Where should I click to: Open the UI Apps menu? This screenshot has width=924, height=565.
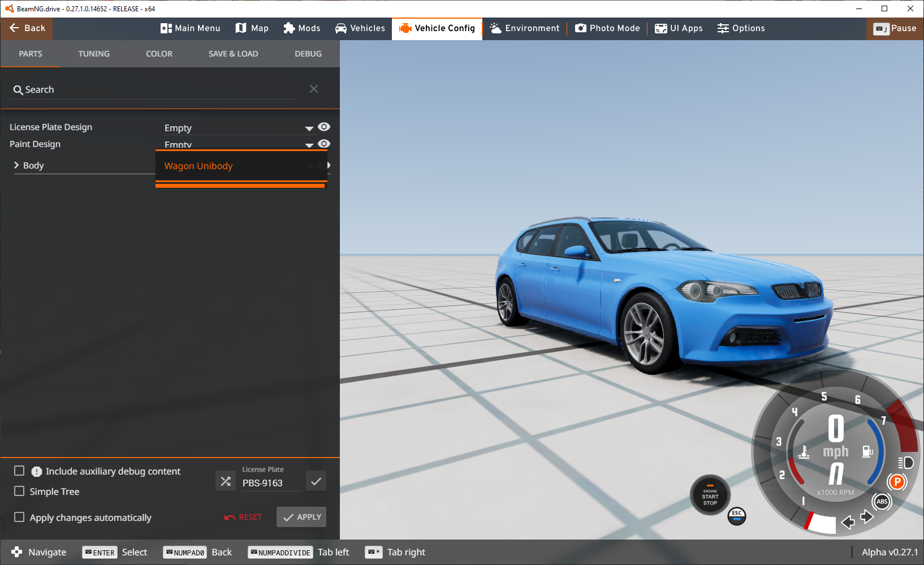coord(679,28)
